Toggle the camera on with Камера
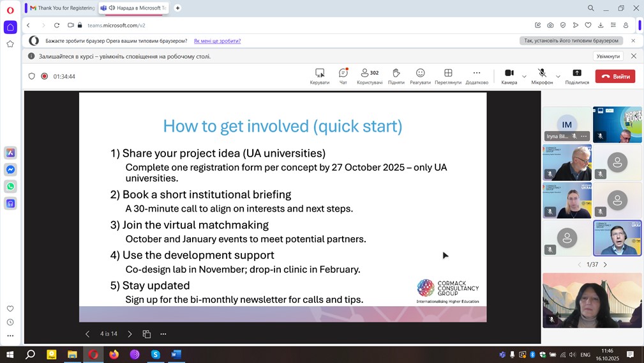The height and width of the screenshot is (363, 644). 509,73
